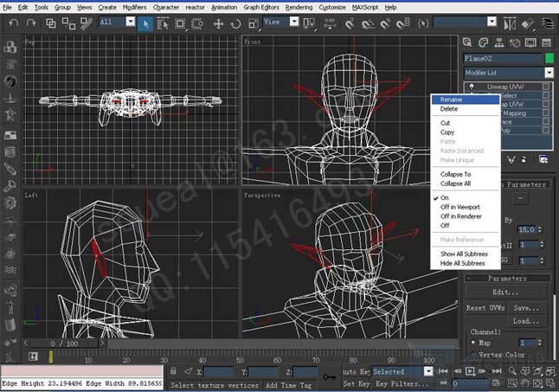Click the Undo arrow in the toolbar

pyautogui.click(x=14, y=23)
